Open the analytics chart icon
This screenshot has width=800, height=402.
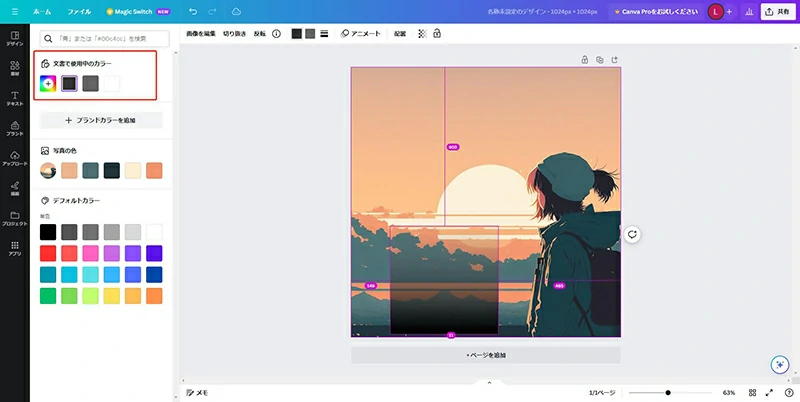(x=749, y=12)
